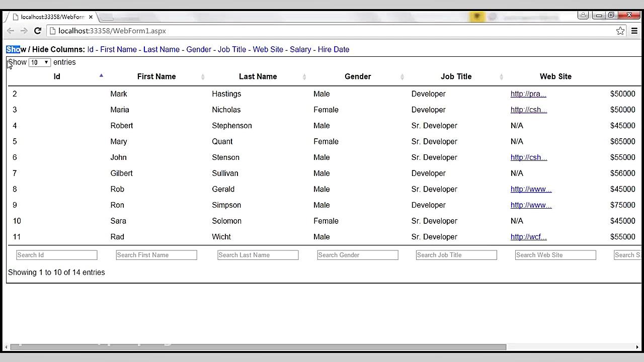Click the http://wcf... link for Rad Wicht
The image size is (644, 362).
[x=528, y=237]
